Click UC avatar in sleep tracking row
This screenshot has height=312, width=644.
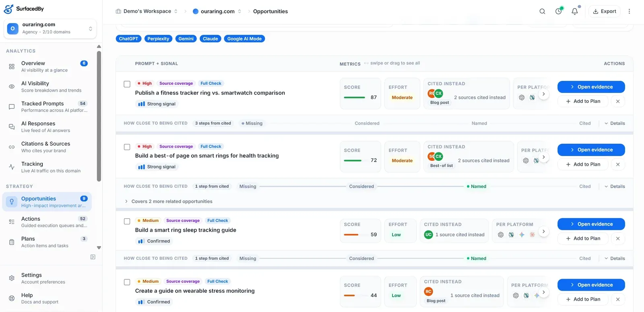pyautogui.click(x=428, y=234)
